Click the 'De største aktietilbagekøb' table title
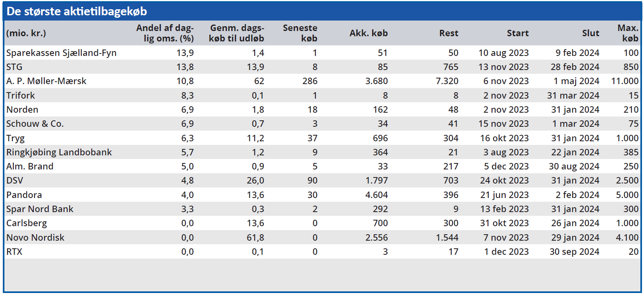 tap(77, 11)
